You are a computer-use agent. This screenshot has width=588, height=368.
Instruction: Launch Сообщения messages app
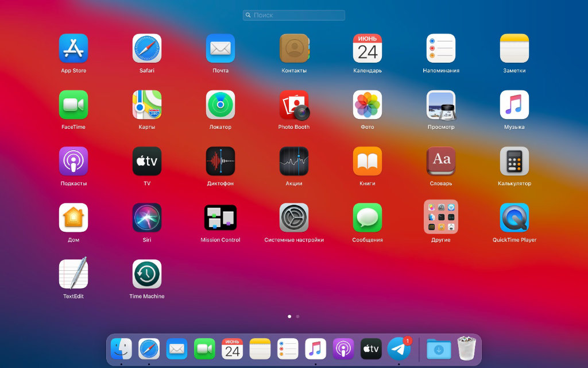367,217
